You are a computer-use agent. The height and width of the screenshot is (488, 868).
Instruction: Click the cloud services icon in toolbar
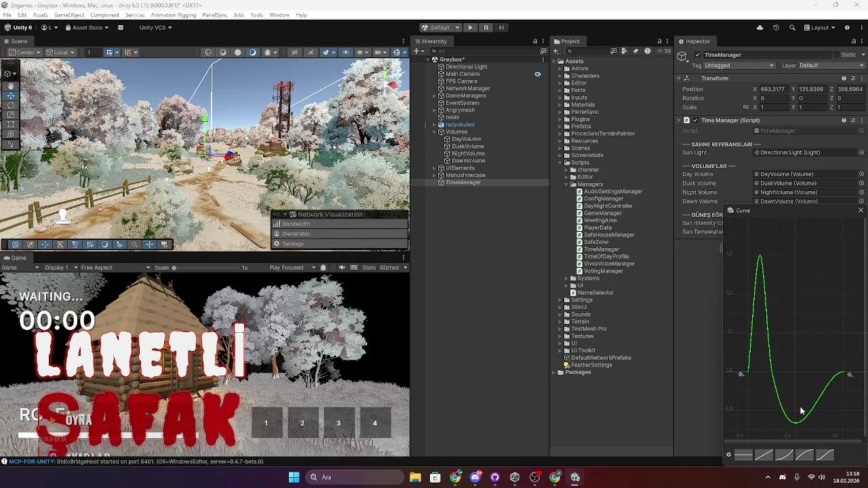759,28
